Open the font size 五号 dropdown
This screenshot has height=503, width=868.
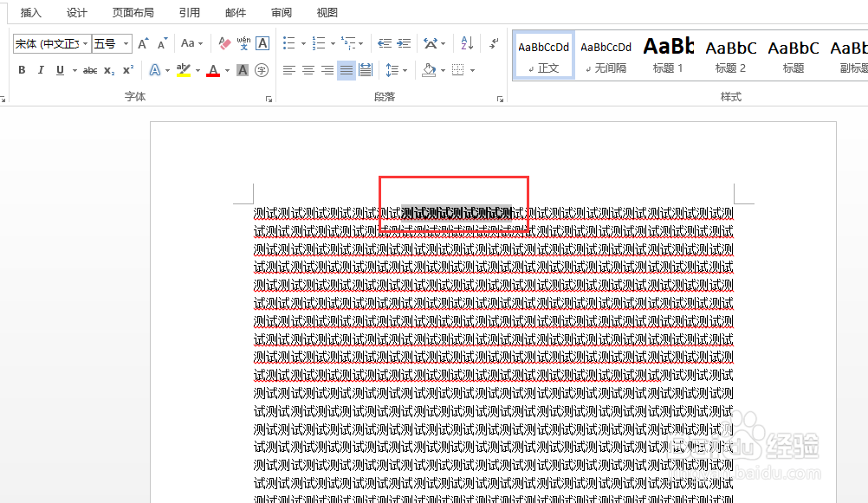(x=126, y=43)
